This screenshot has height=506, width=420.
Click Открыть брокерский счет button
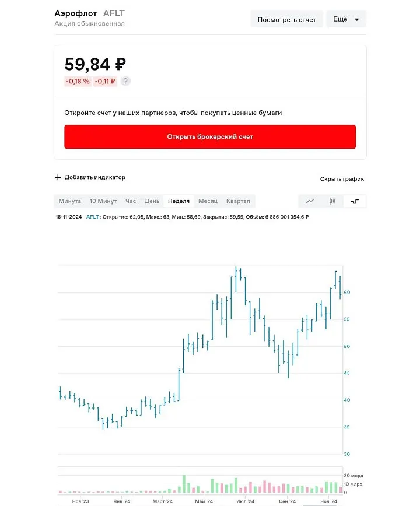(x=210, y=137)
